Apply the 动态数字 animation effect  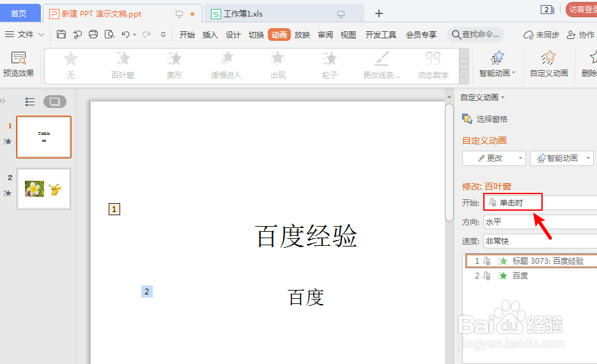coord(433,65)
